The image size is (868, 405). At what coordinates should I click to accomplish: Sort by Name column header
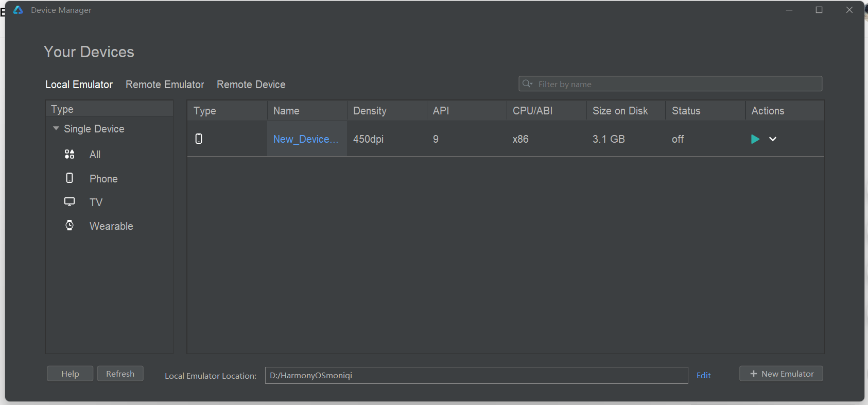click(307, 111)
